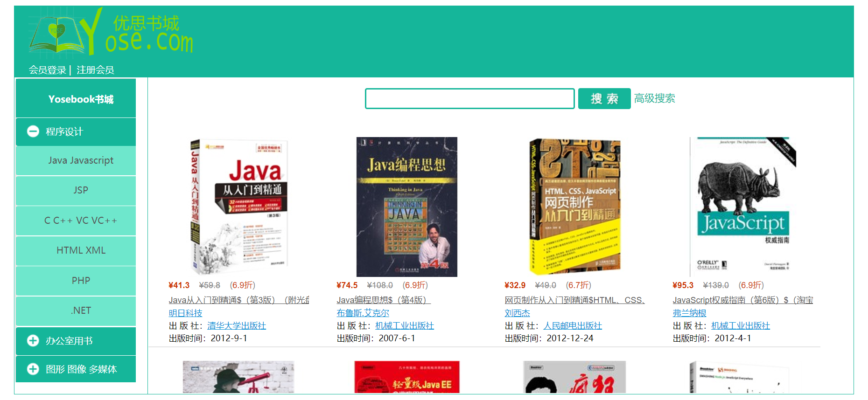Open publisher link 人民邮电出版社

pyautogui.click(x=573, y=325)
